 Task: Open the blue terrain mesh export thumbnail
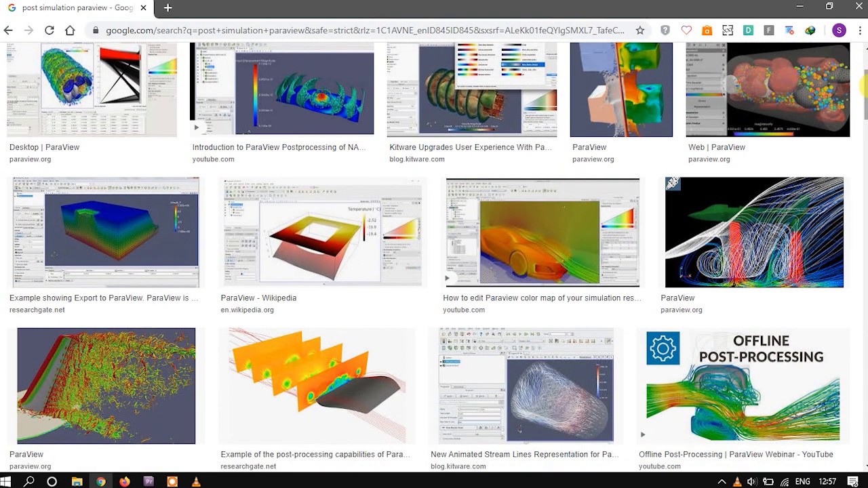click(x=105, y=232)
